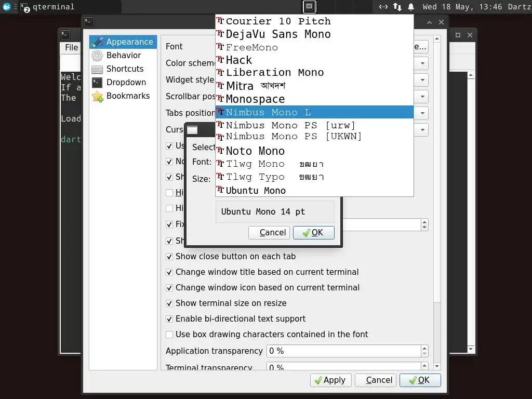Open the network connection tray icon
This screenshot has width=532, height=399.
[x=383, y=7]
